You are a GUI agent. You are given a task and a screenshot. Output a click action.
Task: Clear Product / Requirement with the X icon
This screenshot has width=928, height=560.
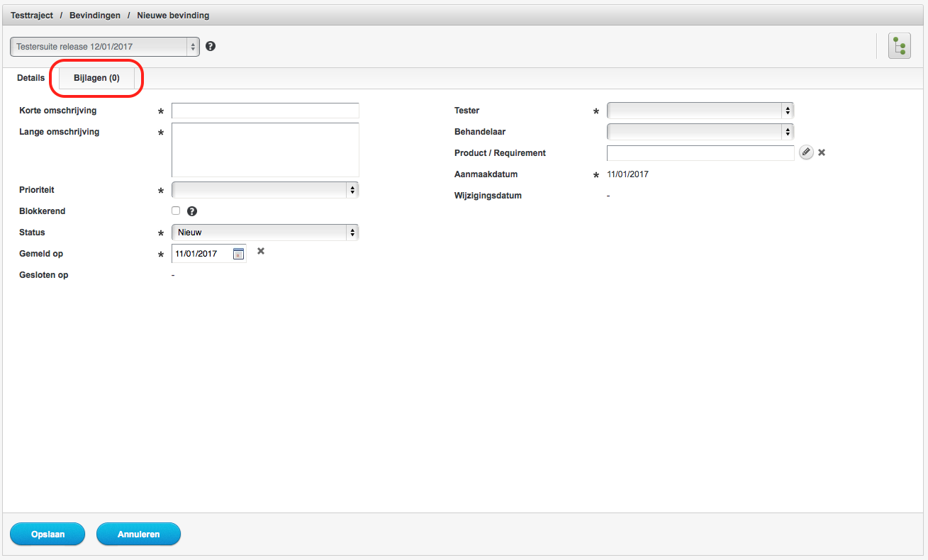822,152
